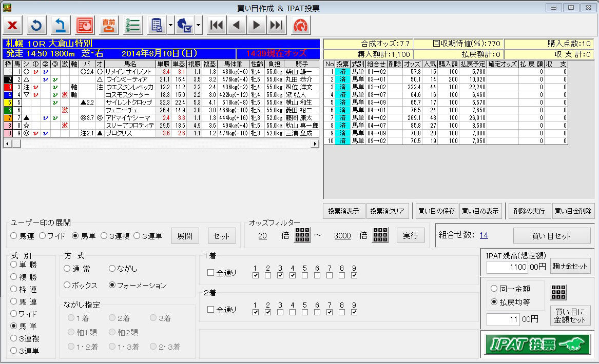
Task: Expand dropdown arrow next to checklist icon
Action: pos(170,26)
